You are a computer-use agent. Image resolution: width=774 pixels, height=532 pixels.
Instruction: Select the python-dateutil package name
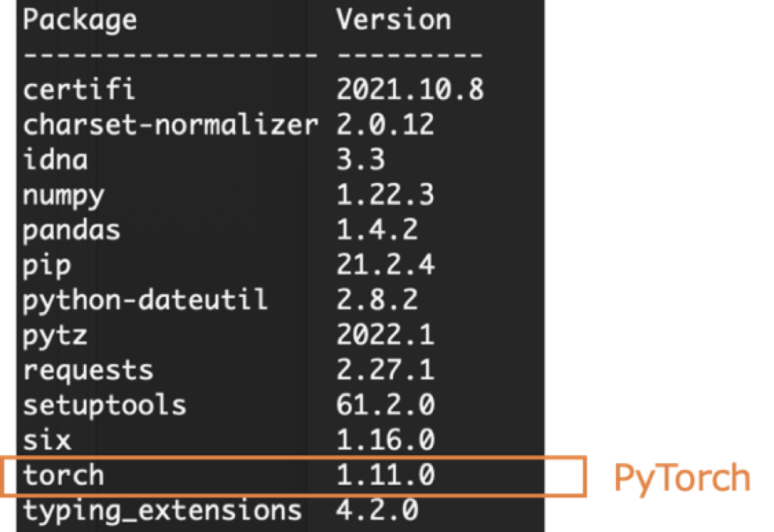click(145, 300)
